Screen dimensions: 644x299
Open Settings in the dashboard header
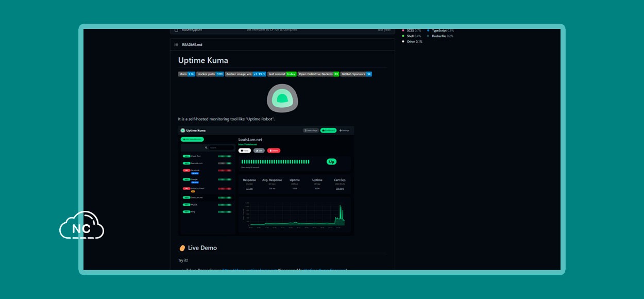(x=344, y=130)
